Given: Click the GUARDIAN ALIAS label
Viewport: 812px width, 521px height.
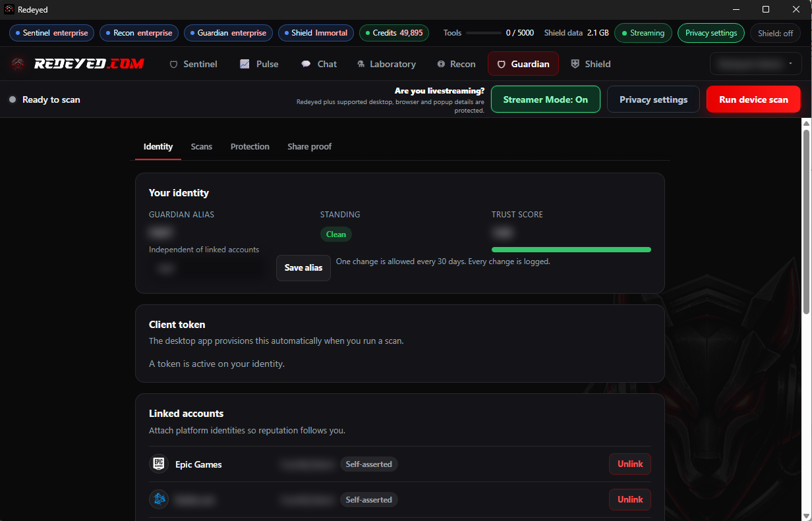Looking at the screenshot, I should (x=182, y=215).
